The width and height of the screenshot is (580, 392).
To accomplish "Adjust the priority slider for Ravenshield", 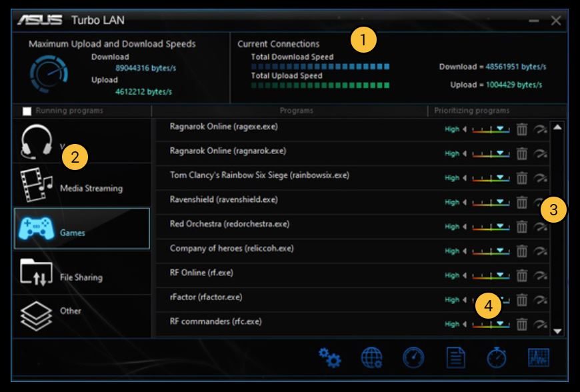I will pos(491,202).
